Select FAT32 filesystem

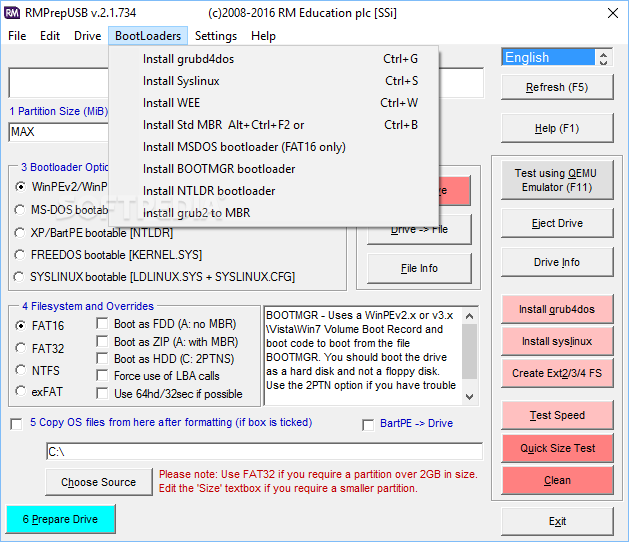click(20, 348)
